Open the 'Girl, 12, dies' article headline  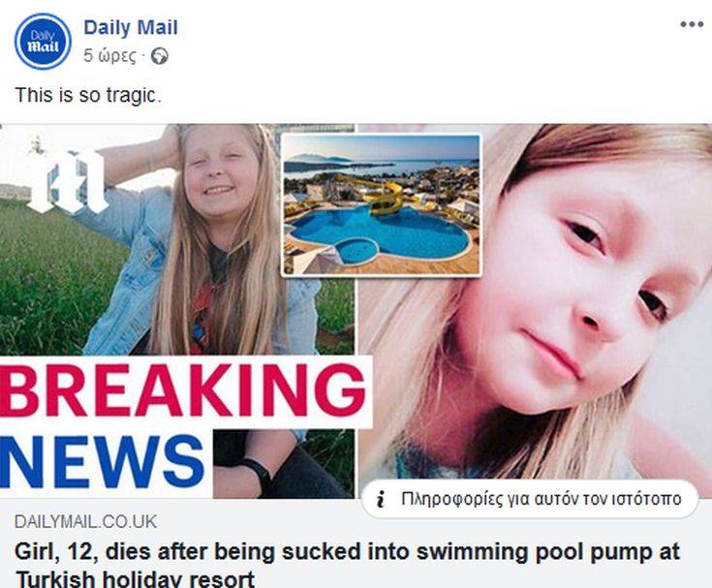click(x=347, y=565)
